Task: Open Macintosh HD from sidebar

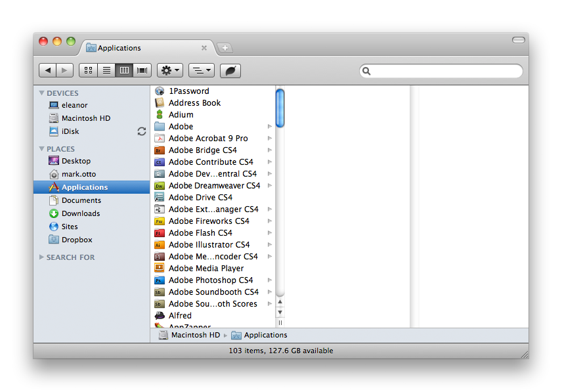Action: [x=92, y=118]
